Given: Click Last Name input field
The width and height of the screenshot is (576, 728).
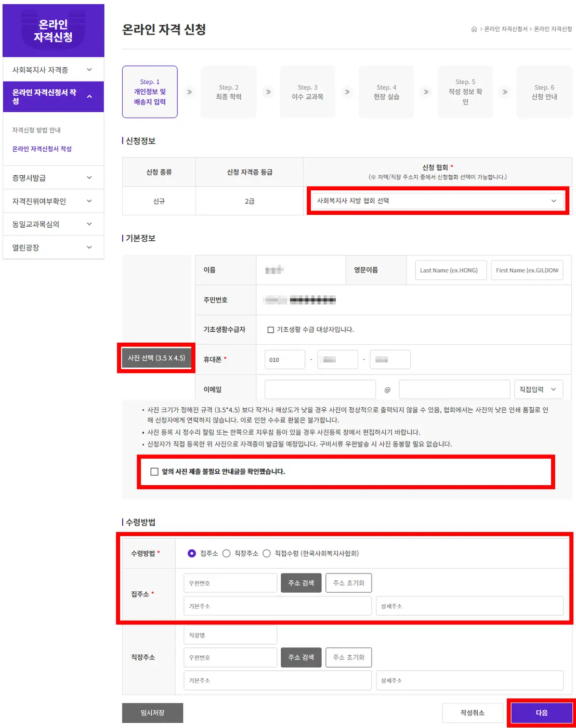Looking at the screenshot, I should click(451, 270).
